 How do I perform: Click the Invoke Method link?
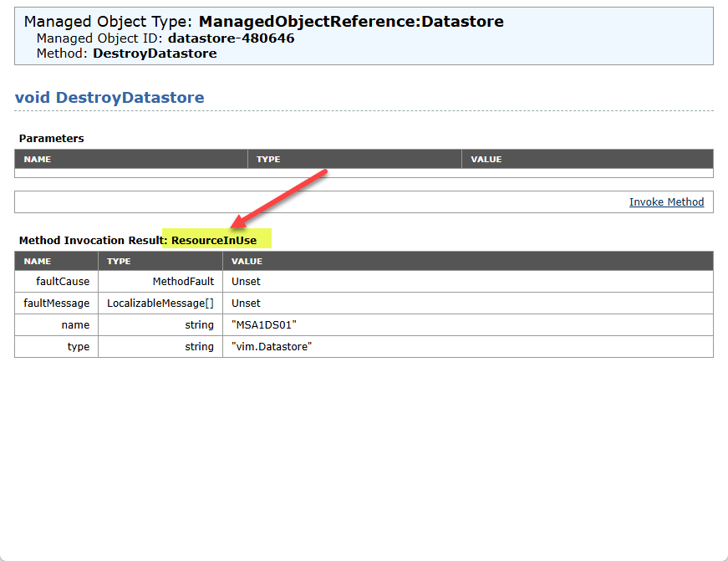tap(666, 201)
